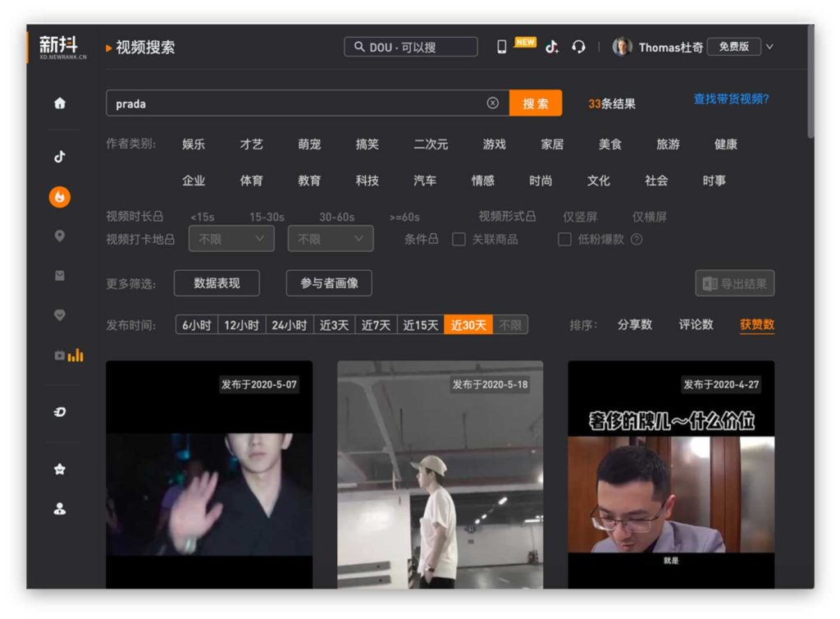Expand the account menu arrow beside 免费版
The image size is (840, 619).
(769, 47)
